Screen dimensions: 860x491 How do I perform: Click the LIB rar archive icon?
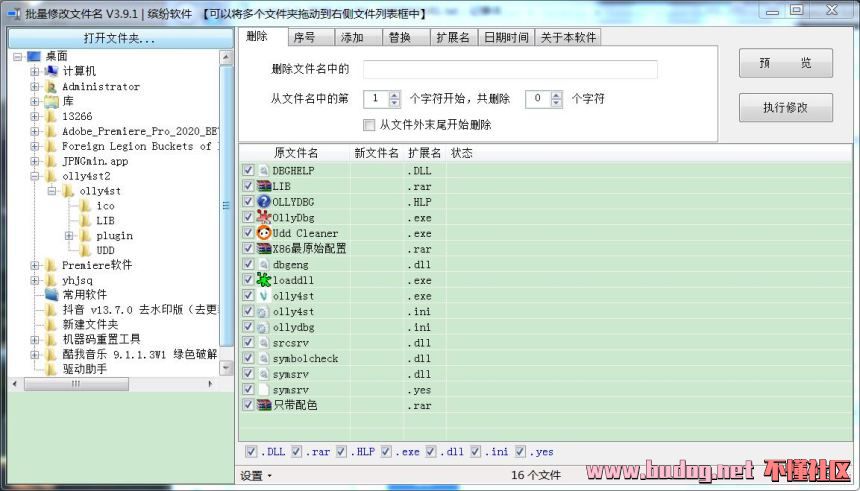[x=264, y=186]
